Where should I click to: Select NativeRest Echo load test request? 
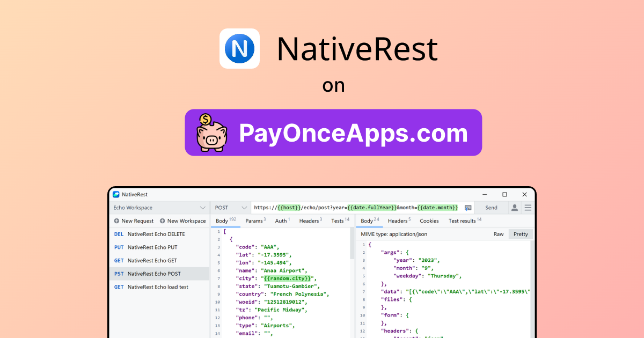pyautogui.click(x=158, y=287)
